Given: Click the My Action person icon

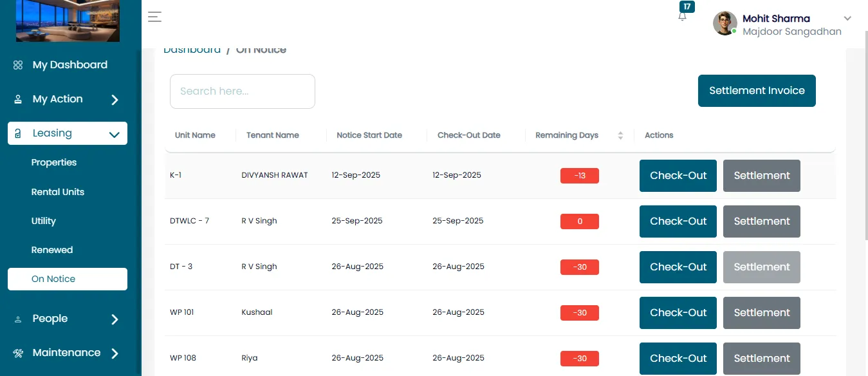Looking at the screenshot, I should click(18, 99).
